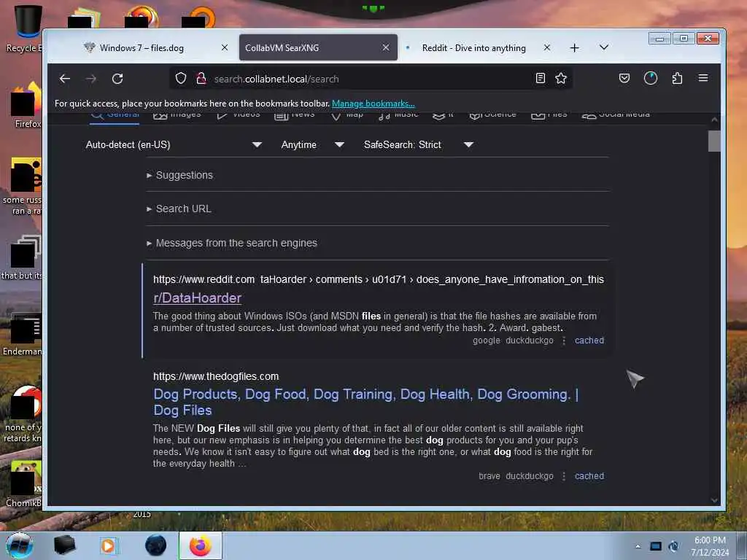Open the Dog Products, Dog Food result title

point(366,402)
